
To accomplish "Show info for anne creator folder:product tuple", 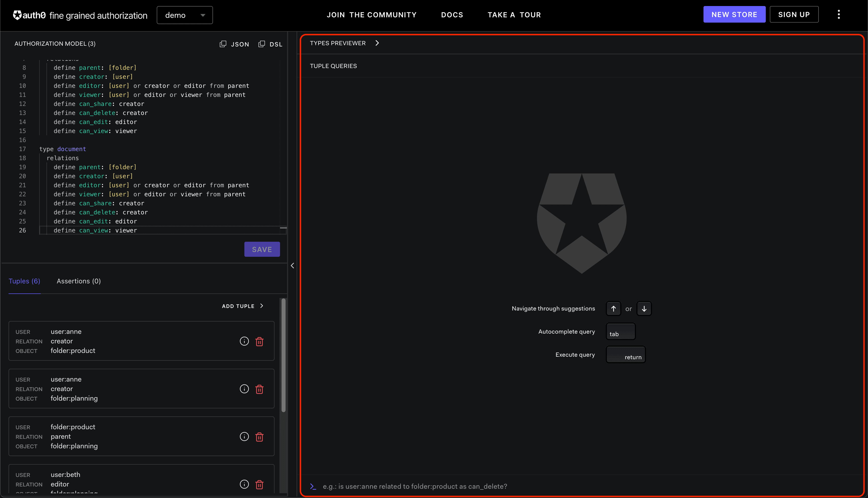I will pyautogui.click(x=244, y=341).
